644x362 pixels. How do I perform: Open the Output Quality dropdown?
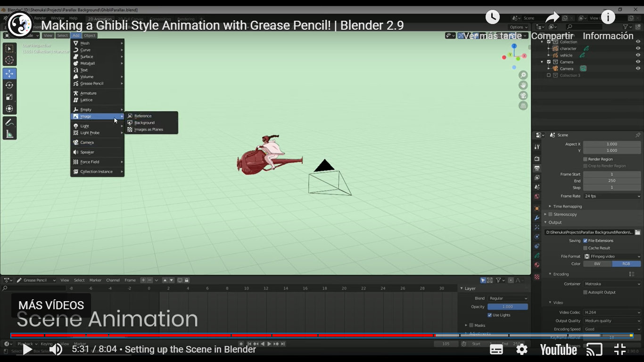tap(612, 321)
